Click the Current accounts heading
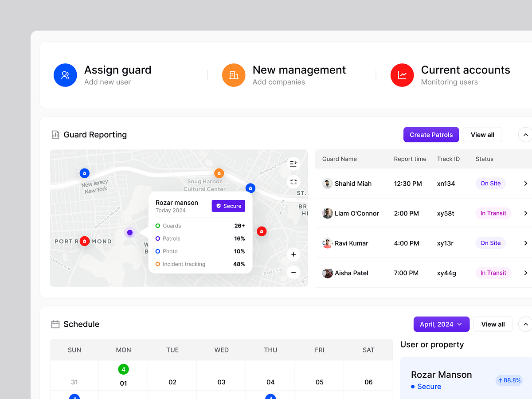Screen dimensions: 532x399 (465, 70)
